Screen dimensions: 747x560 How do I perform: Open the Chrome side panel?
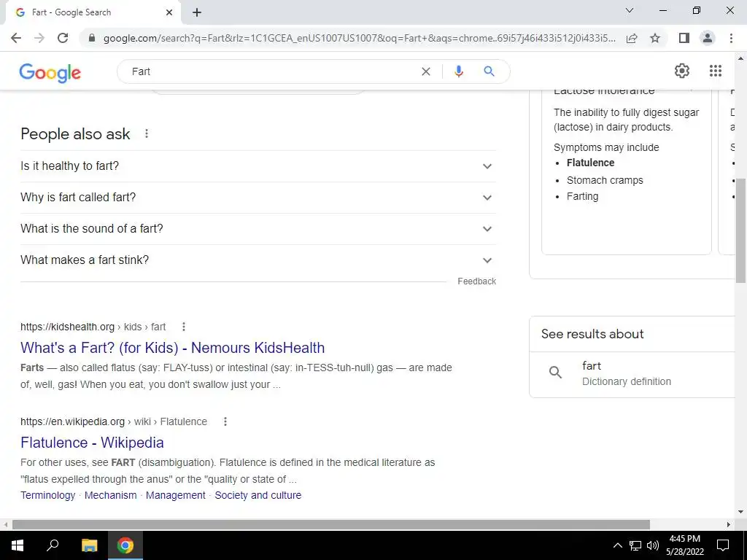(x=684, y=38)
